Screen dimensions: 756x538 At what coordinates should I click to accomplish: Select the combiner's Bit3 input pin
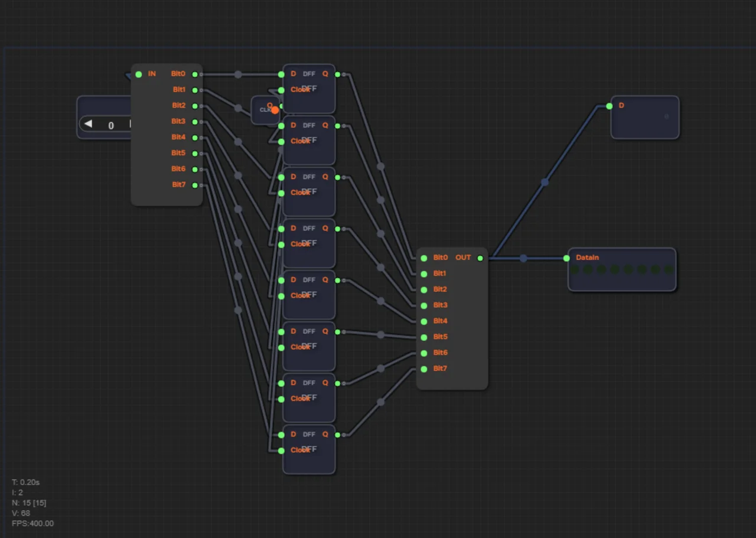pyautogui.click(x=424, y=305)
